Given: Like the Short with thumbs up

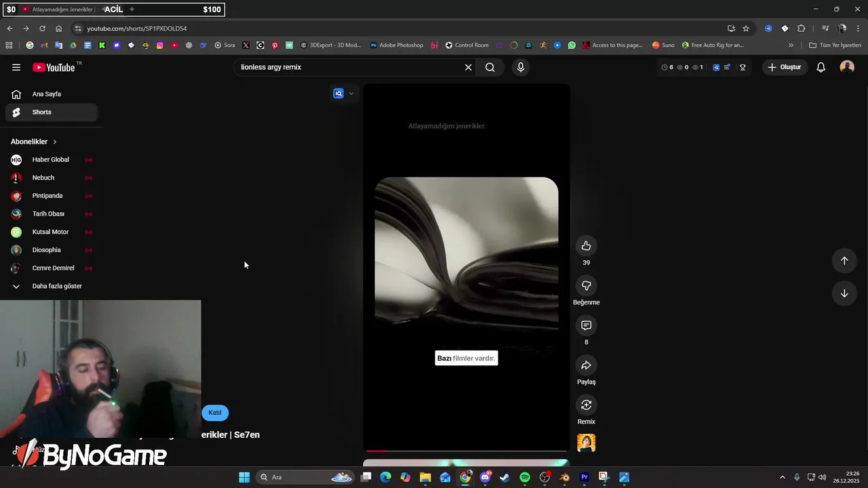Looking at the screenshot, I should pyautogui.click(x=586, y=245).
